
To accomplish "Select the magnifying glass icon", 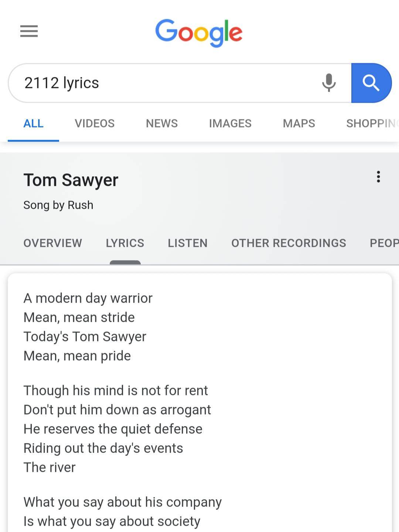I will pyautogui.click(x=371, y=83).
